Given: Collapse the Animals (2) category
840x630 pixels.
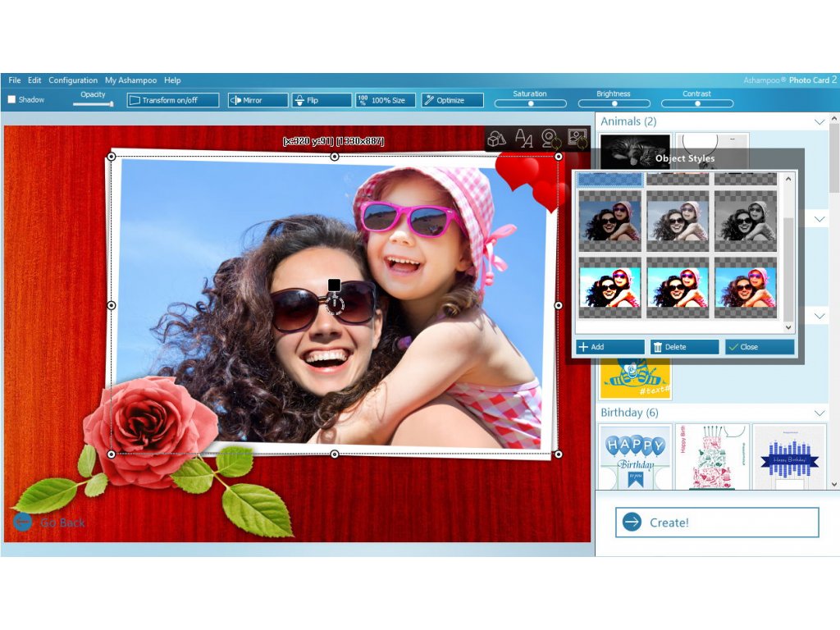Looking at the screenshot, I should click(819, 122).
